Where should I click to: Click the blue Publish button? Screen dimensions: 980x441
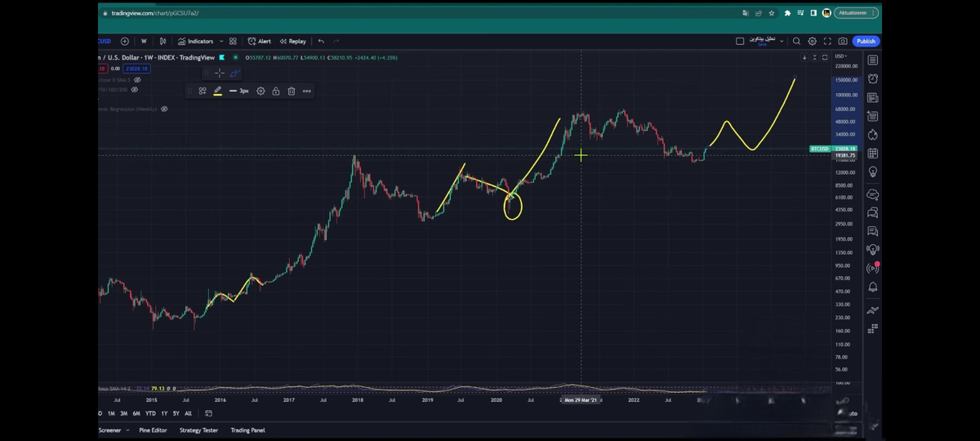point(866,41)
